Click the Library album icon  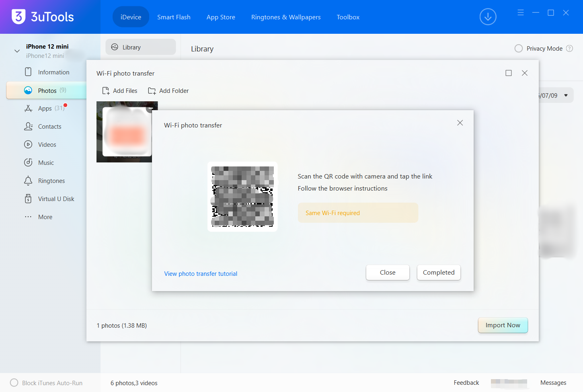click(115, 47)
